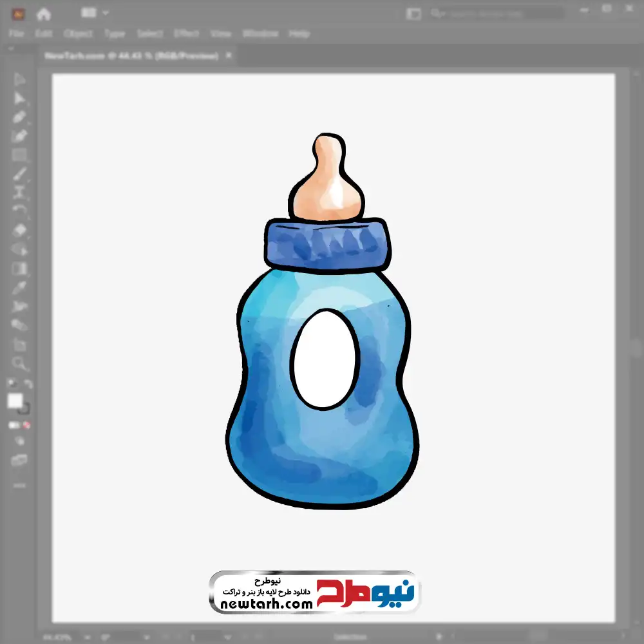Select the Eraser tool
Image resolution: width=644 pixels, height=644 pixels.
(x=19, y=230)
